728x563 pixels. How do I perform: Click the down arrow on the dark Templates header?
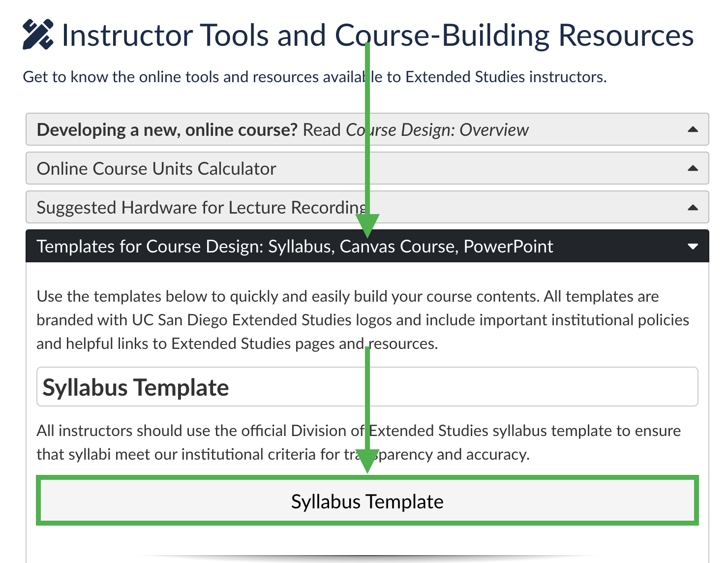tap(693, 246)
